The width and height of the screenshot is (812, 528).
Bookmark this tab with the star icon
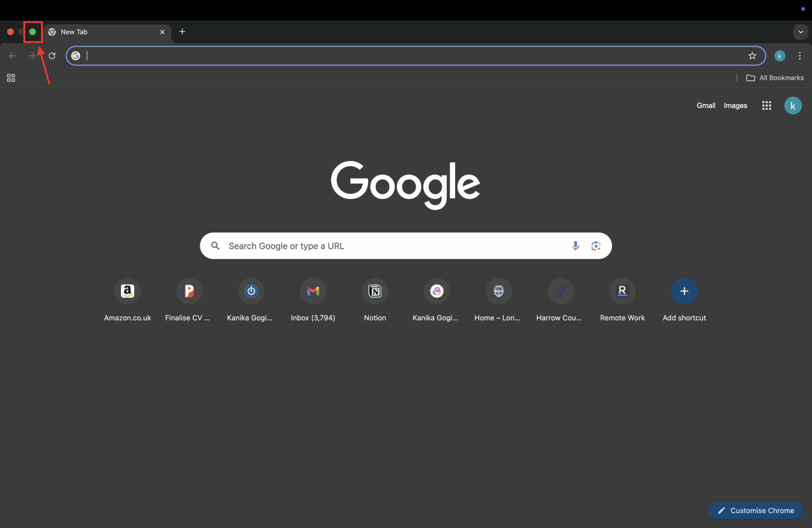click(x=752, y=55)
